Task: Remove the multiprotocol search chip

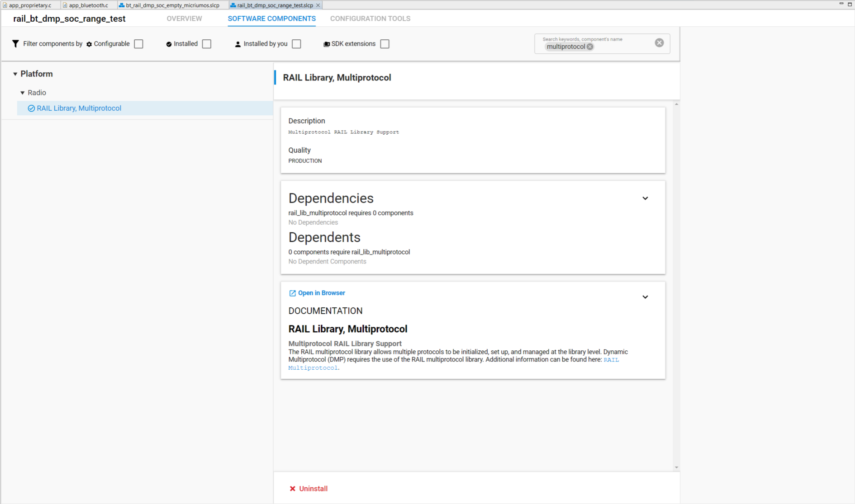Action: pyautogui.click(x=590, y=47)
